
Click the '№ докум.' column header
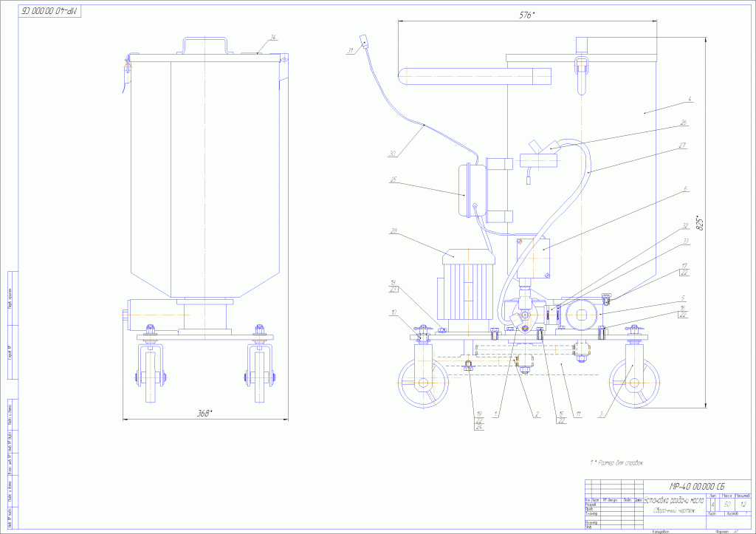tap(611, 500)
